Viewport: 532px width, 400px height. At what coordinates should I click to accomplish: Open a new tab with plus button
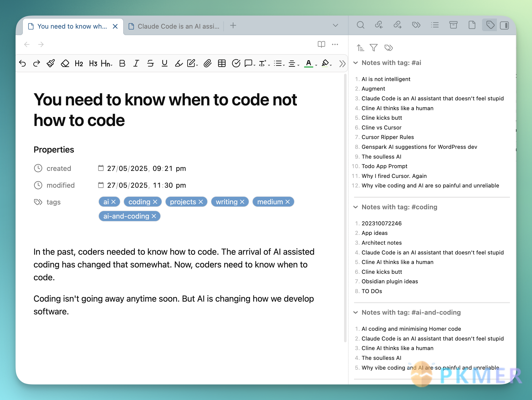tap(233, 25)
